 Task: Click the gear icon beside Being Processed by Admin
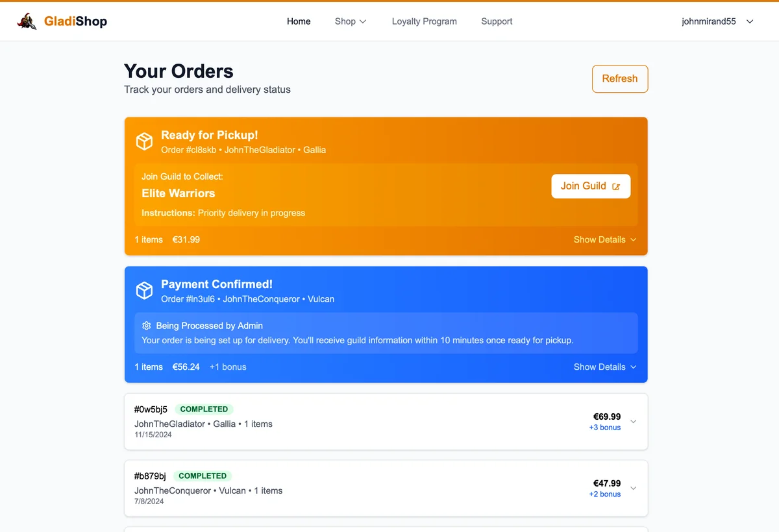[x=147, y=326]
